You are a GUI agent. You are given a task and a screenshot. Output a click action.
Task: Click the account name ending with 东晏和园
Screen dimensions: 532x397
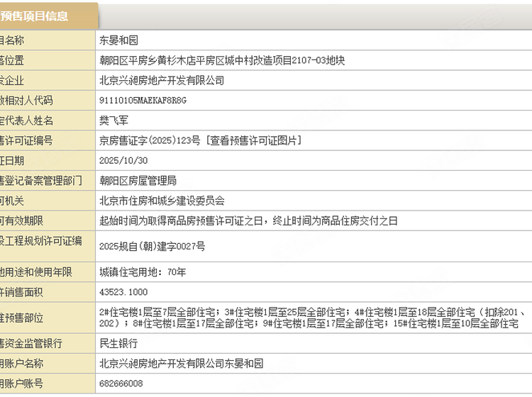pyautogui.click(x=181, y=363)
